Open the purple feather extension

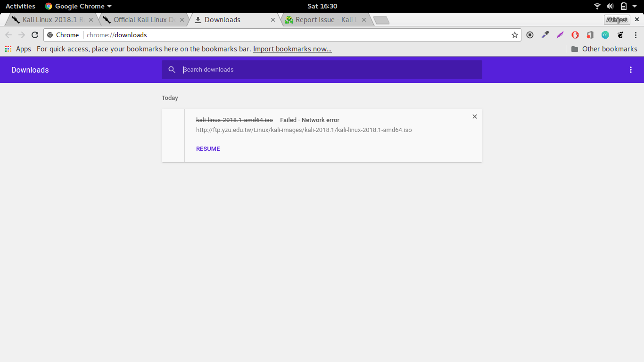(560, 35)
